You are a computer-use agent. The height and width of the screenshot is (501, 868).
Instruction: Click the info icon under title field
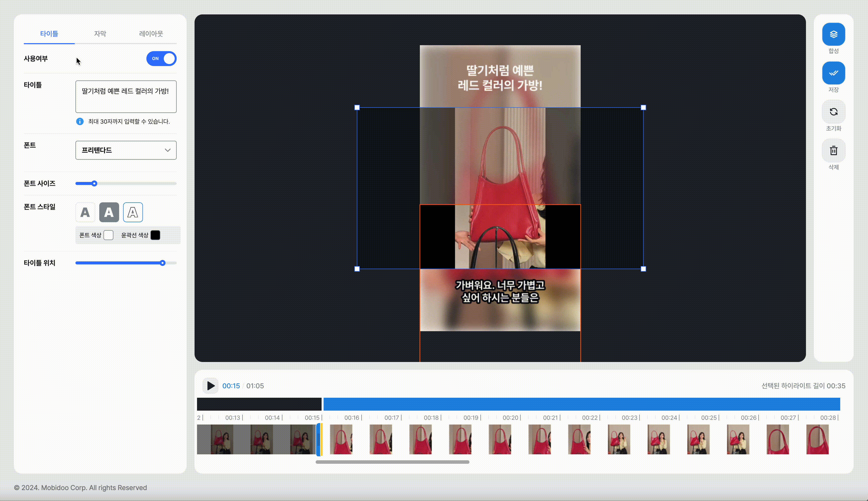click(80, 121)
